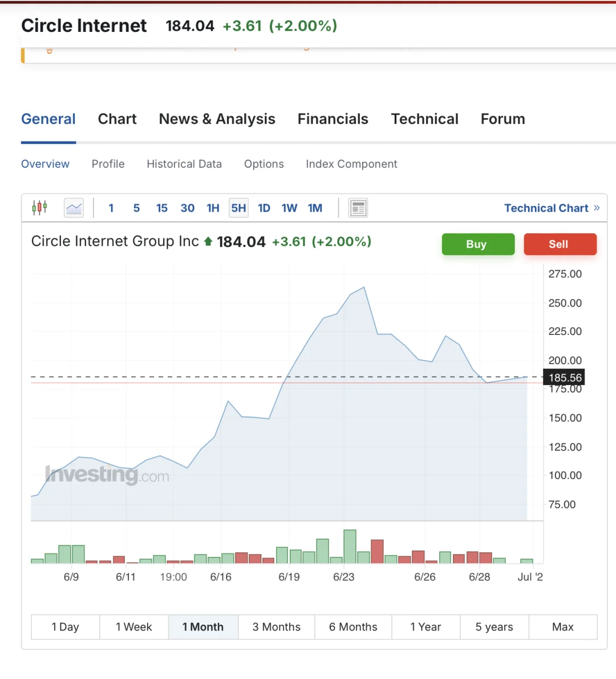Click the tallest green volume bar near 6/23
Screen dimensions: 616x679
tap(350, 547)
